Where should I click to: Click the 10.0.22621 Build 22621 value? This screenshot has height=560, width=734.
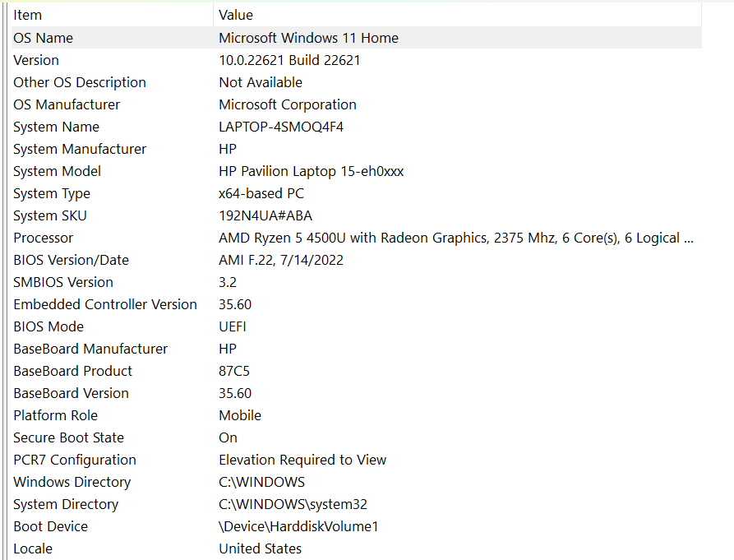pos(289,60)
